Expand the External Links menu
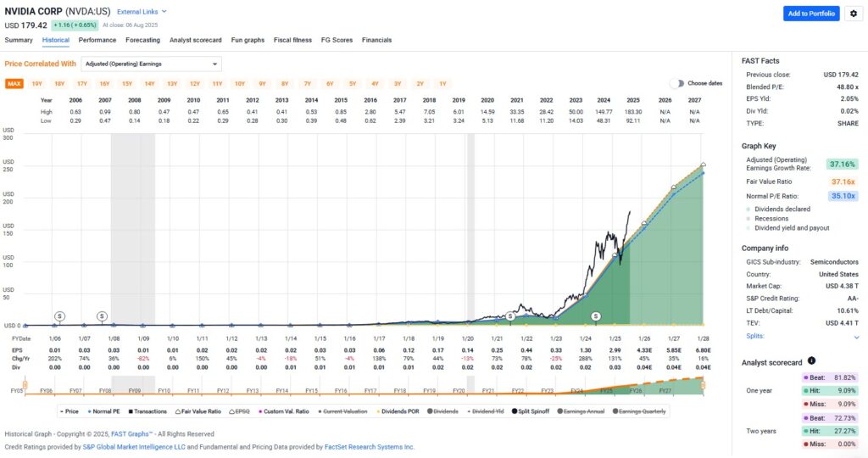Screen dimensions: 868x458 [x=142, y=12]
